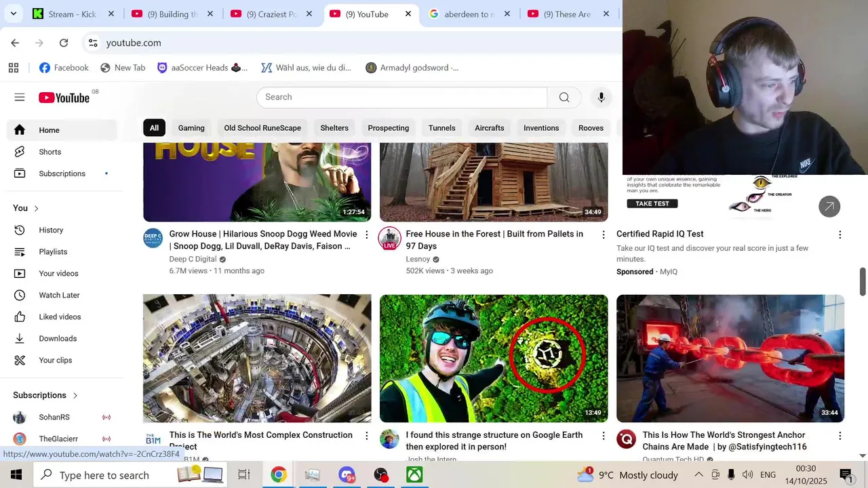Select the Tunnels filter chip
The image size is (868, 488).
click(x=441, y=128)
